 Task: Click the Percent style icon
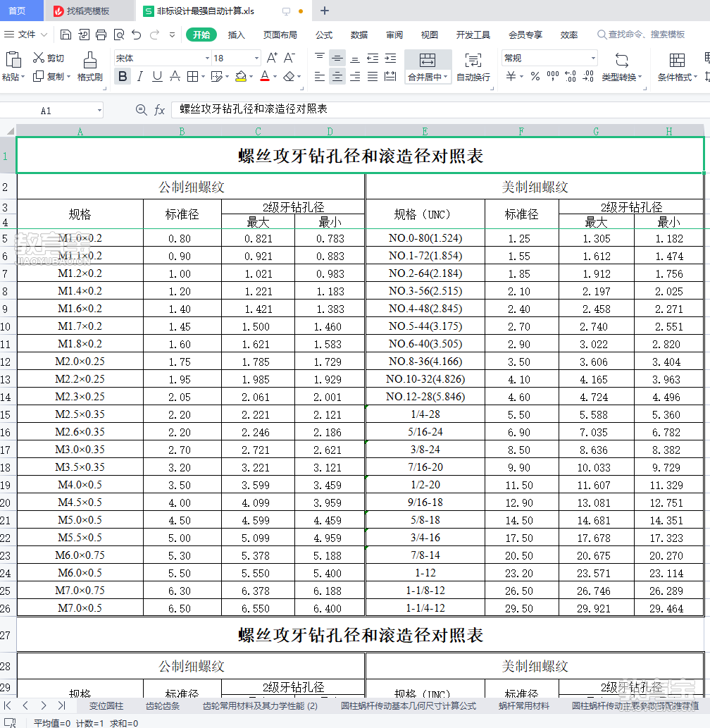coord(535,76)
